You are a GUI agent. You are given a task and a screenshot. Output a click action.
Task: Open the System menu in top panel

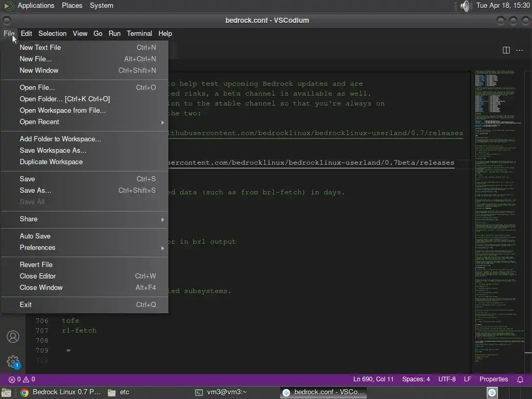101,6
